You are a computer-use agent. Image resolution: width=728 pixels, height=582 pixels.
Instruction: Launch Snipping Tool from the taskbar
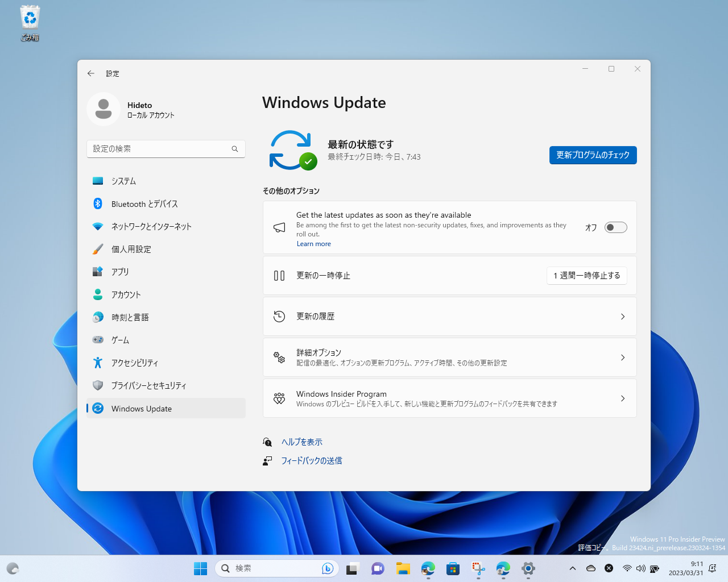[x=478, y=568]
